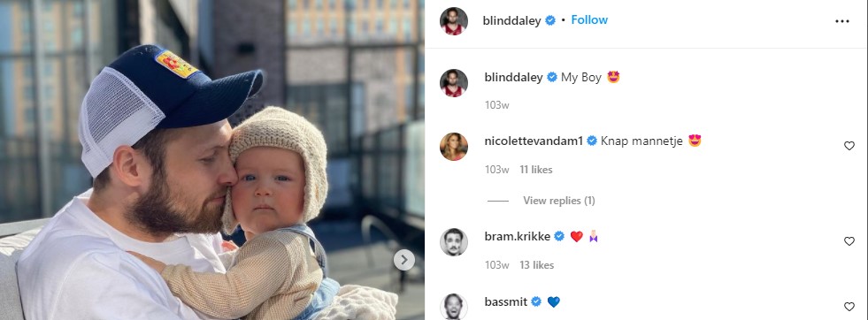The height and width of the screenshot is (320, 868).
Task: Follow the blinddaley account
Action: tap(589, 20)
